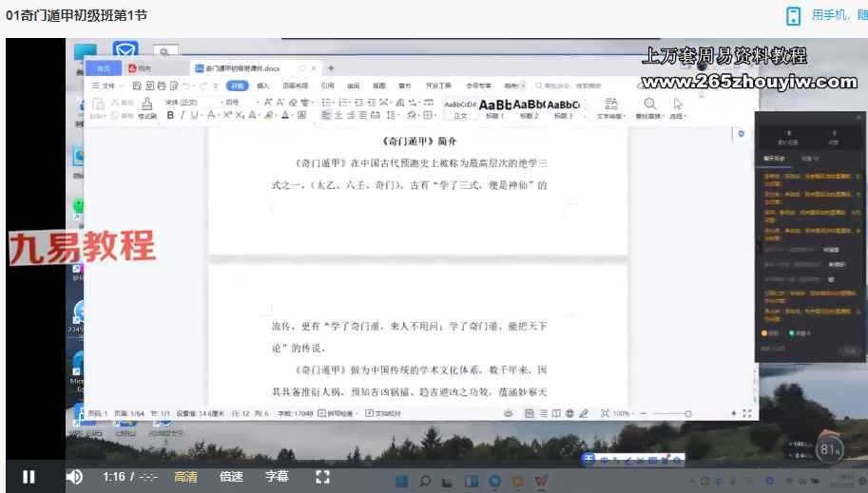This screenshot has height=493, width=868.
Task: Click the 用手机 link at top right
Action: coord(837,15)
